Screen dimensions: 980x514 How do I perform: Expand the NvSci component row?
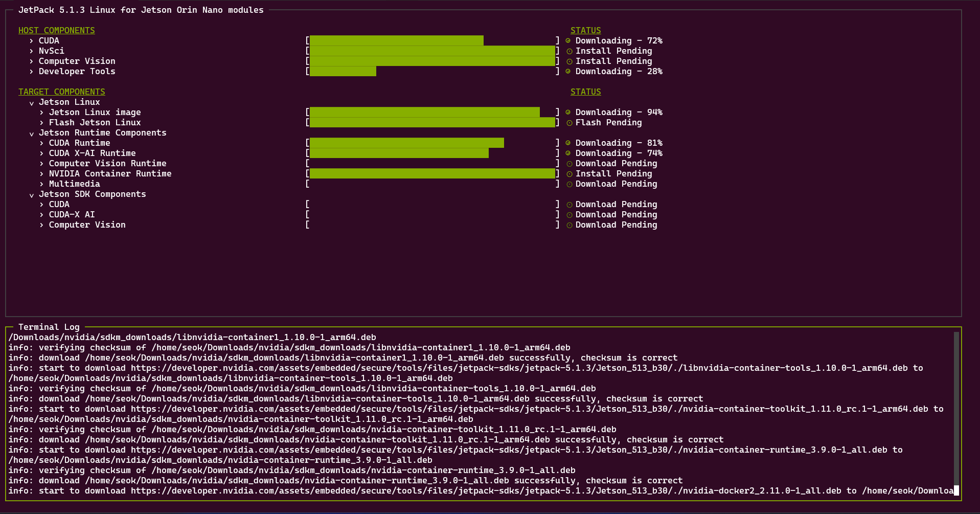31,51
